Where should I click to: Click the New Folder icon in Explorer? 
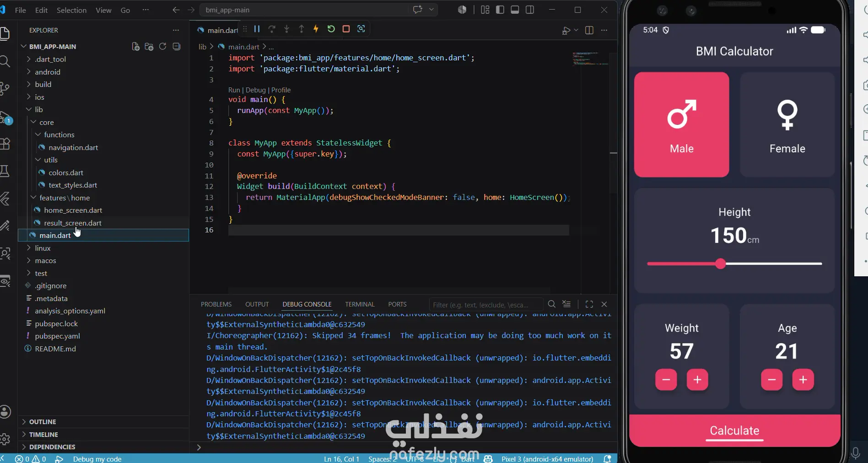pyautogui.click(x=149, y=47)
